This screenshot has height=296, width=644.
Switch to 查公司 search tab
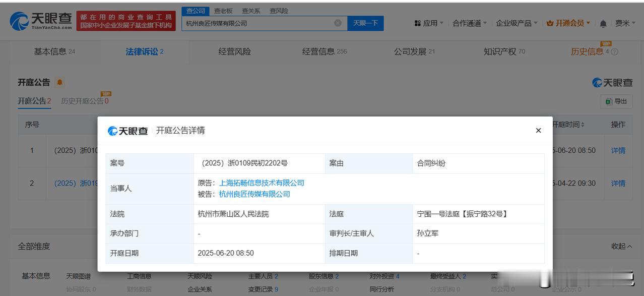pos(196,11)
